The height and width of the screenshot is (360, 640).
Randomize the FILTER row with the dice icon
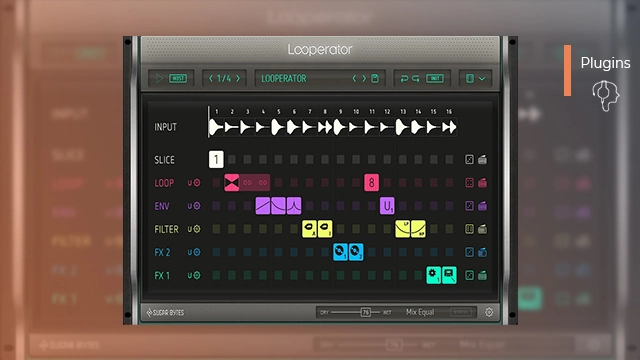(x=469, y=229)
